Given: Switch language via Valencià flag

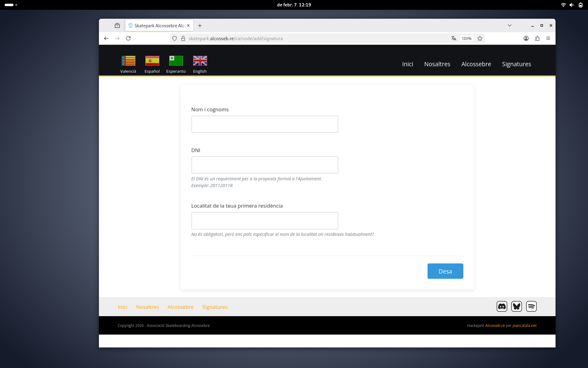Looking at the screenshot, I should point(128,61).
